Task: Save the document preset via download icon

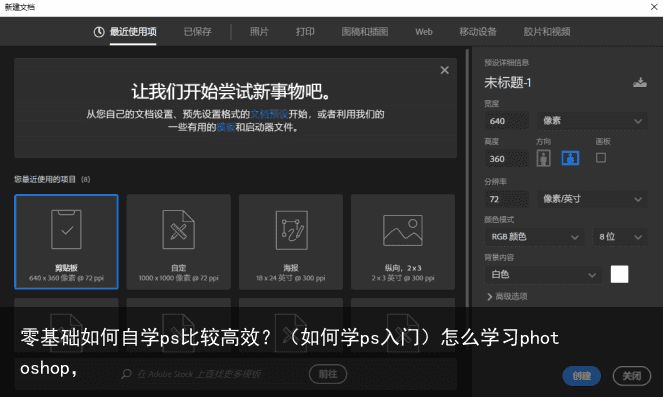Action: click(x=640, y=82)
